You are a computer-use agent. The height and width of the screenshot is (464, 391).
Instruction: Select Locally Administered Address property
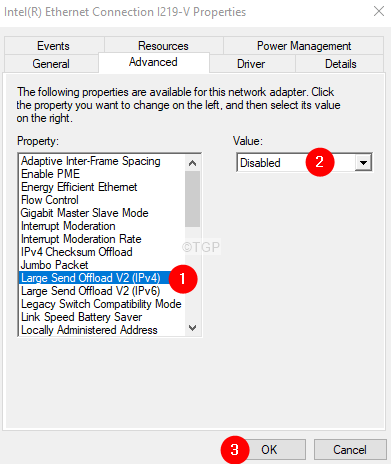89,330
